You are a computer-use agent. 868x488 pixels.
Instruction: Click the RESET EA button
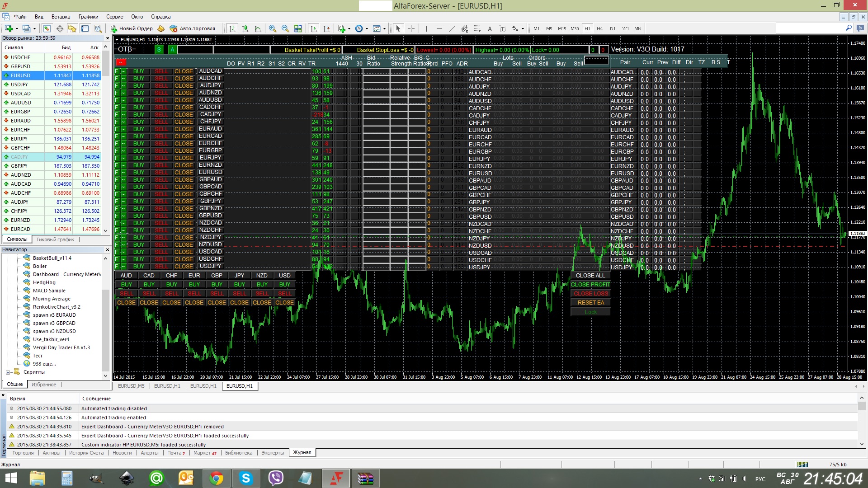(x=590, y=303)
